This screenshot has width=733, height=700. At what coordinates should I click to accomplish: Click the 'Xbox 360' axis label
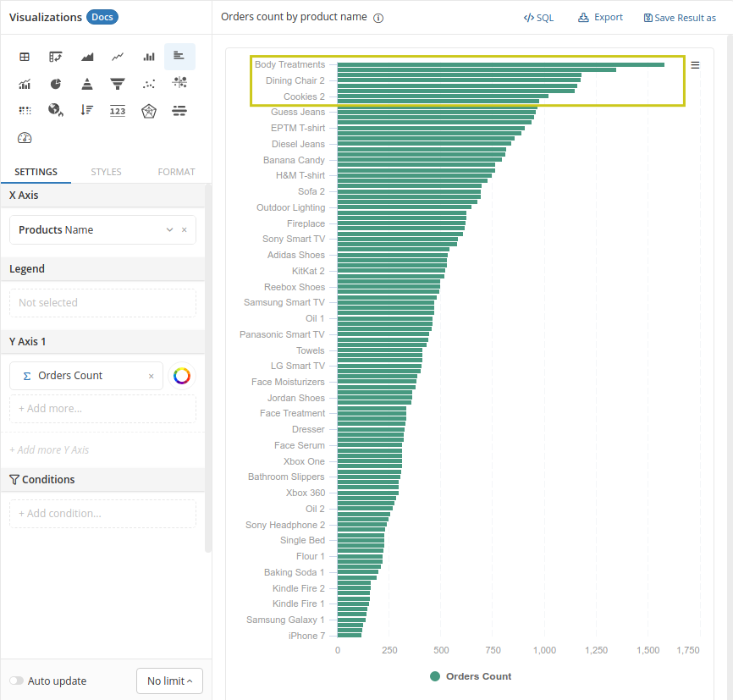click(306, 493)
